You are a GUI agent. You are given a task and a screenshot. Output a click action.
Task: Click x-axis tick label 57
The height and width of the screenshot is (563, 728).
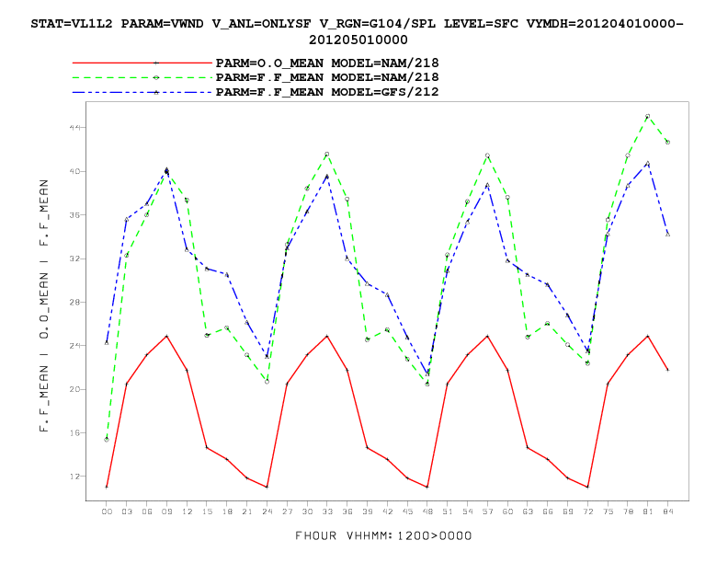[487, 511]
